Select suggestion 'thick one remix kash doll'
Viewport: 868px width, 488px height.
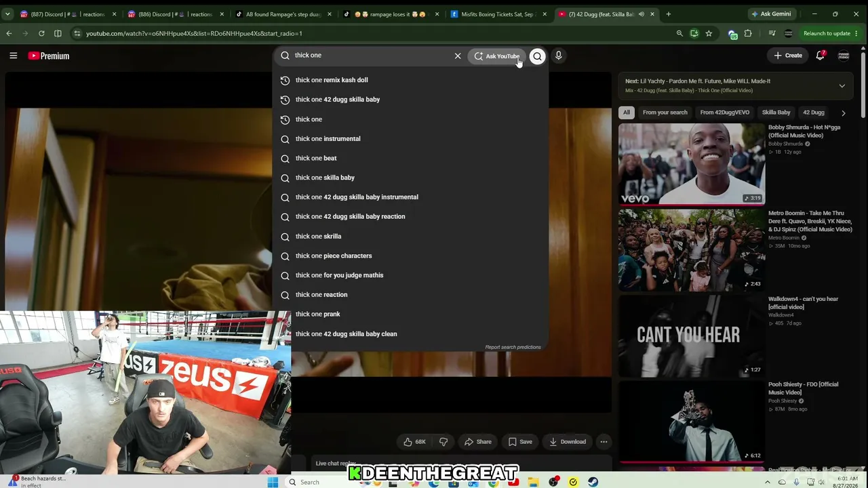(411, 80)
